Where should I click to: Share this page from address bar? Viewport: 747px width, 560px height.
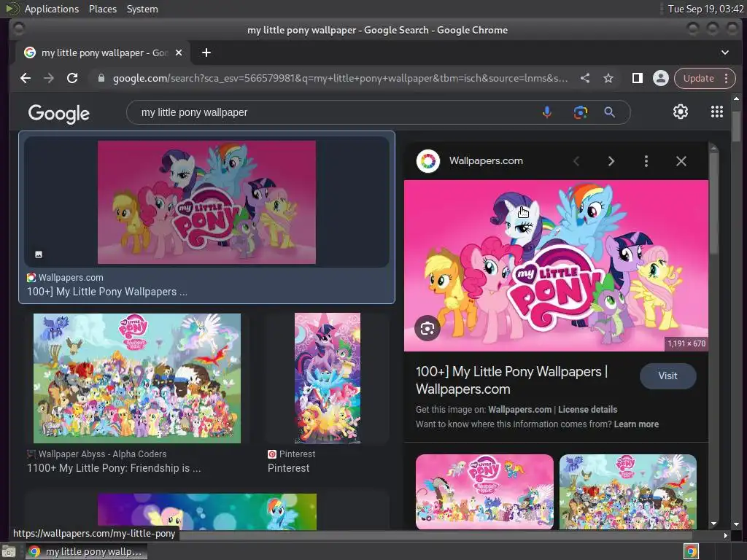click(585, 78)
